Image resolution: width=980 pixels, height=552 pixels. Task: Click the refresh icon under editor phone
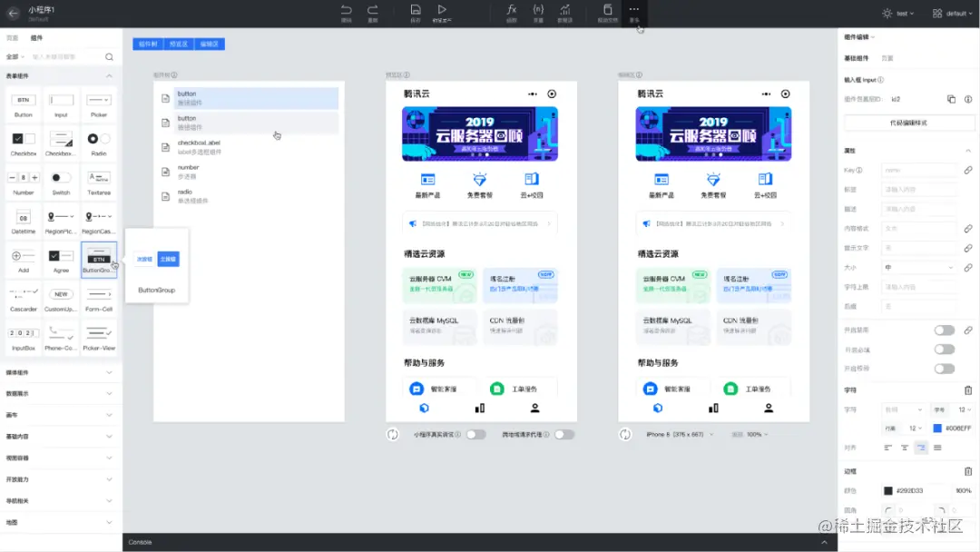click(x=625, y=435)
